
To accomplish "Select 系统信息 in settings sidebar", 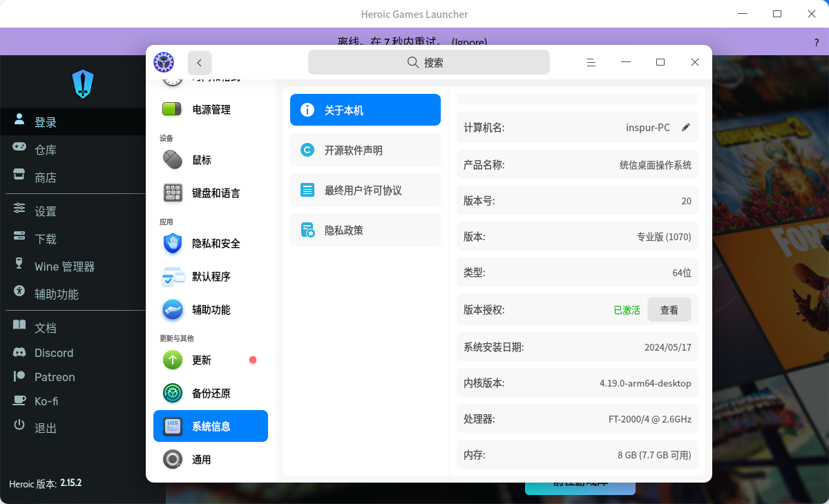I will pos(211,426).
